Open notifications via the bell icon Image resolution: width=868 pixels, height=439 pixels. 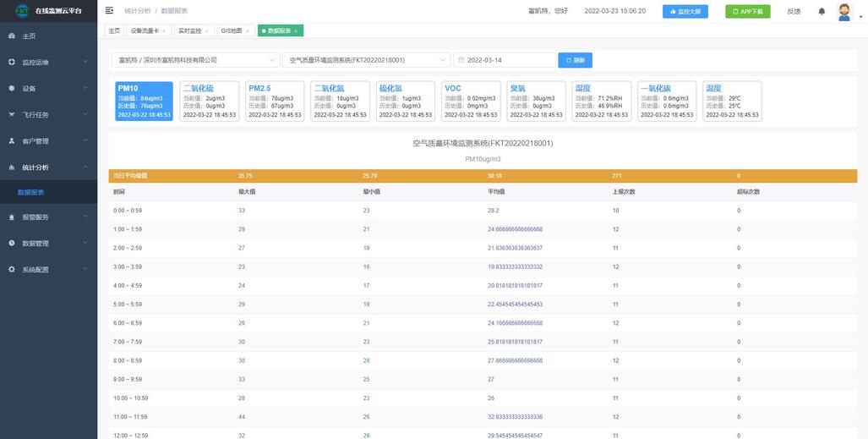[x=822, y=11]
